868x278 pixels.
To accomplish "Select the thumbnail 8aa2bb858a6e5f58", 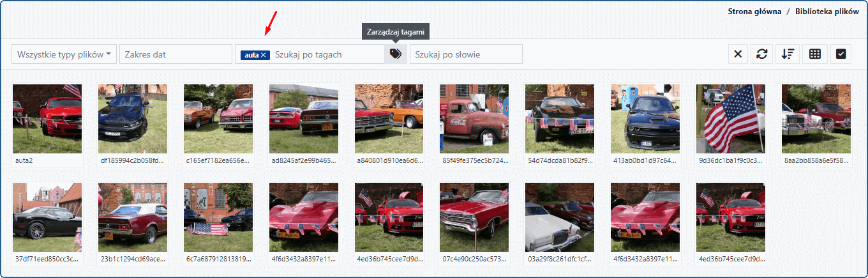I will [x=816, y=119].
